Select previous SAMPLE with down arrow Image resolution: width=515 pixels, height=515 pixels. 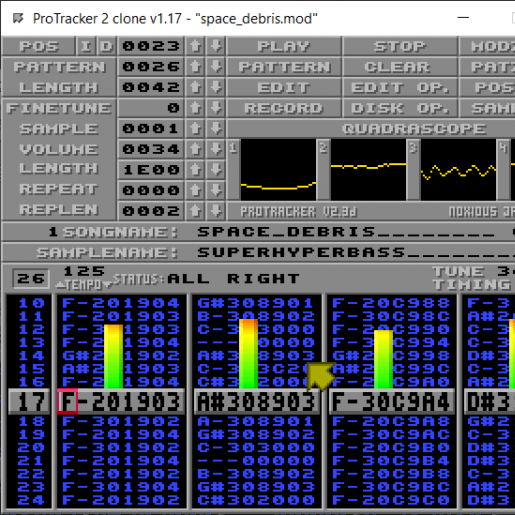point(216,129)
